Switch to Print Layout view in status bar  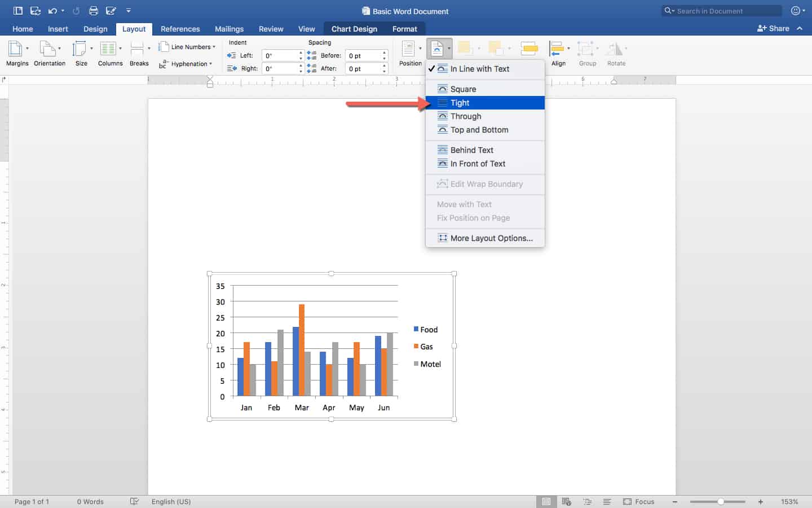coord(545,501)
